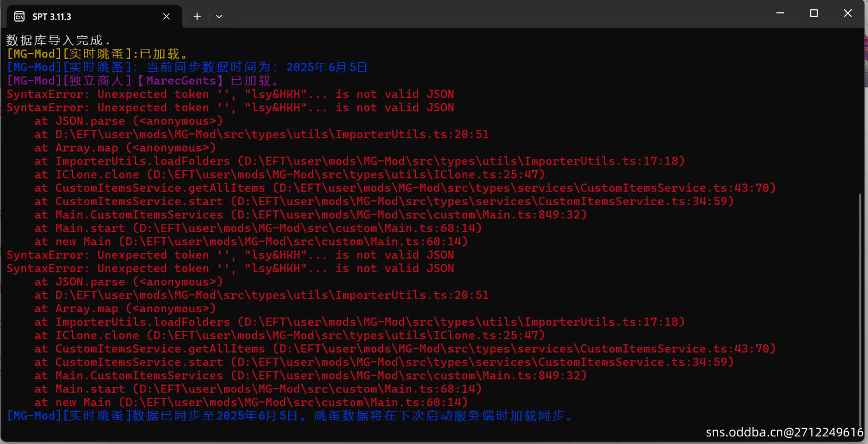
Task: Maximize the terminal window
Action: pyautogui.click(x=814, y=13)
